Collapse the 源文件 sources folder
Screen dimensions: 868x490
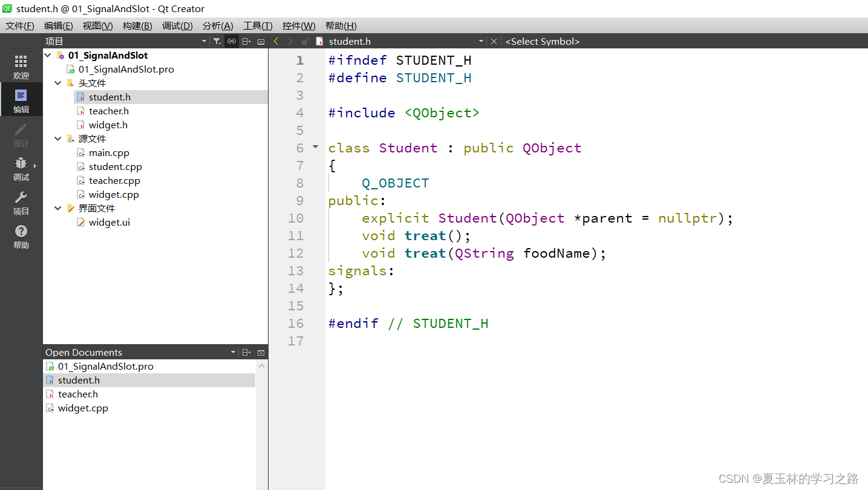pos(58,139)
